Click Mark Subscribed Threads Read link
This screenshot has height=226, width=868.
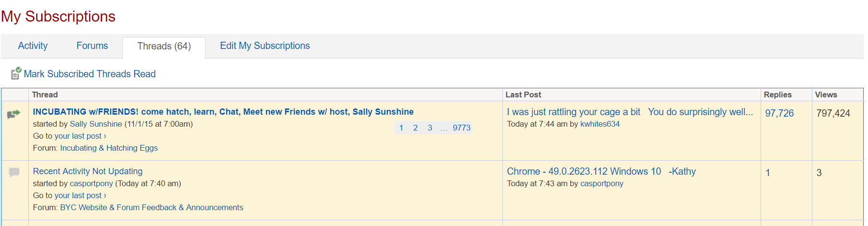90,74
